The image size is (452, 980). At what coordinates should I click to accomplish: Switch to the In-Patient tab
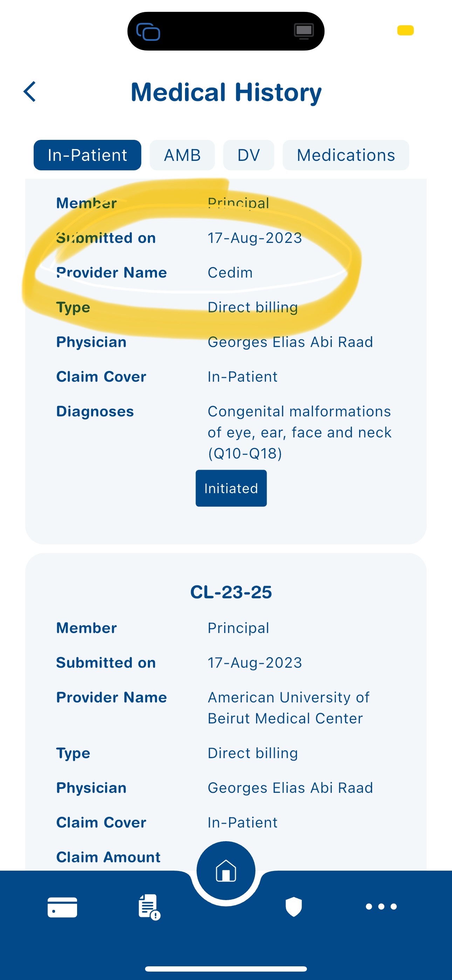87,155
